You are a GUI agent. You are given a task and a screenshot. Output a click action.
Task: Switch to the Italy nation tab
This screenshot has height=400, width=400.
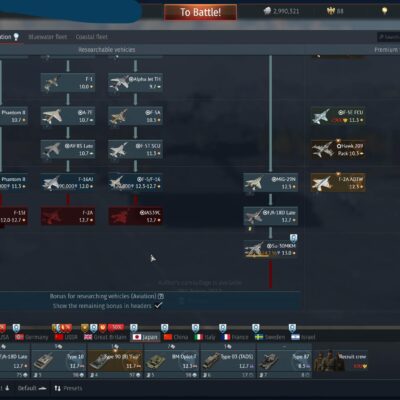pos(205,337)
